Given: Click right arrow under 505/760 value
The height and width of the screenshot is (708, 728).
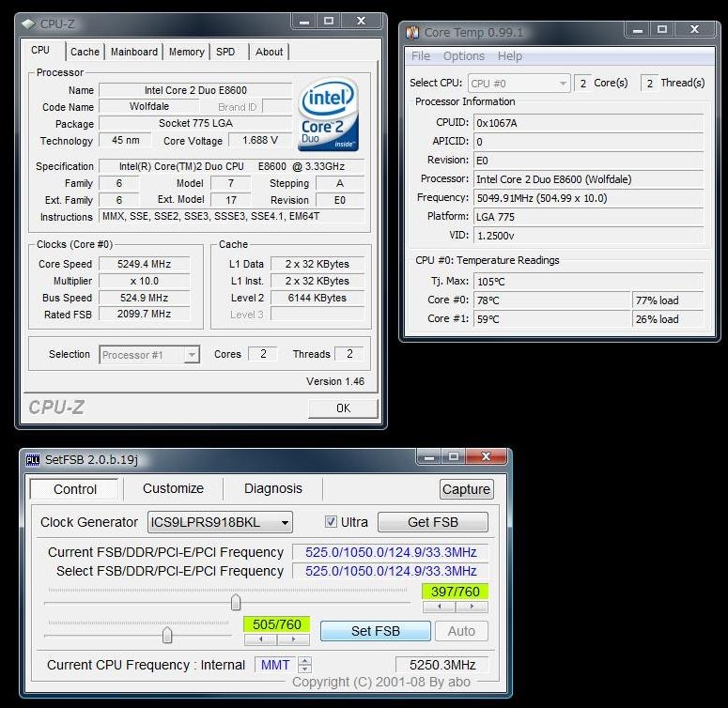Looking at the screenshot, I should [x=293, y=639].
